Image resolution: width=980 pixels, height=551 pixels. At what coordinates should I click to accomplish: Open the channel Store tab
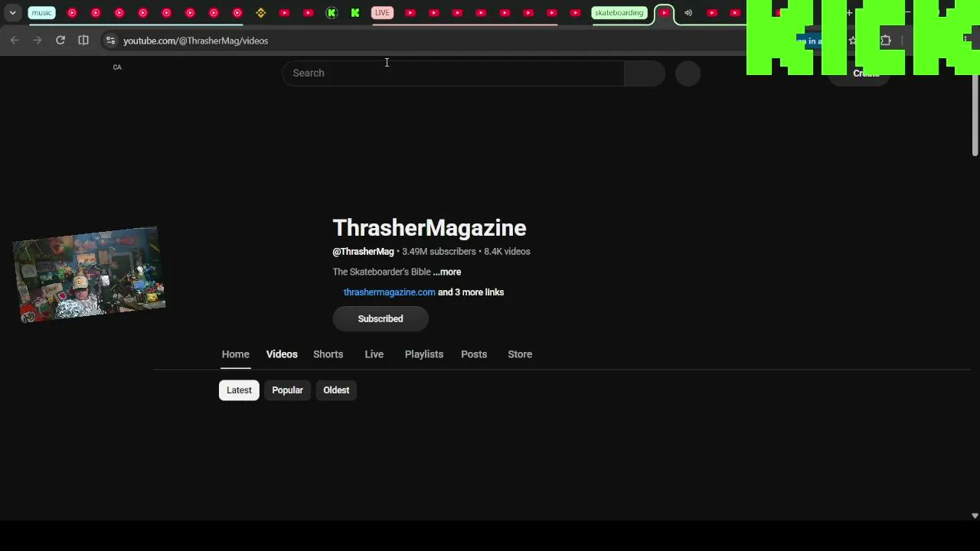click(x=520, y=354)
